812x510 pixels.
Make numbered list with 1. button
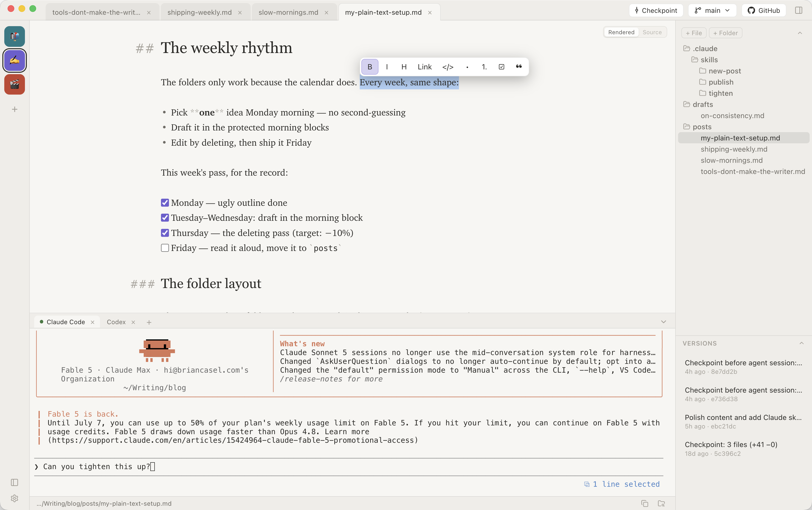[484, 67]
